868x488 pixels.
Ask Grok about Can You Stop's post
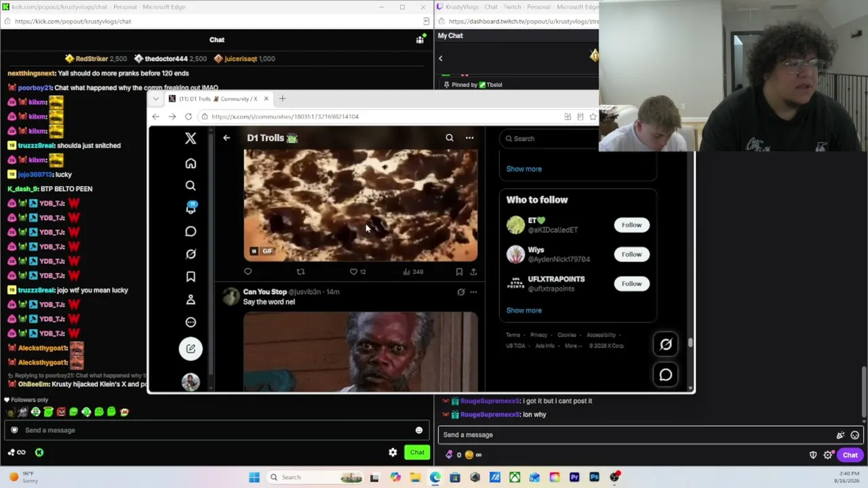coord(461,292)
